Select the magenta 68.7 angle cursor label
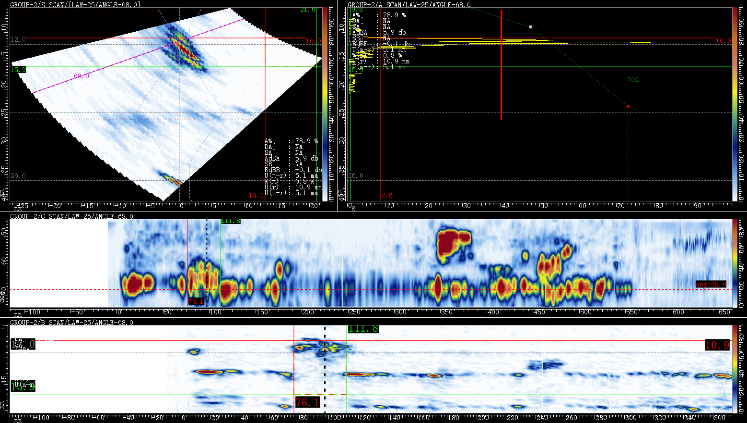This screenshot has height=423, width=747. pos(81,76)
